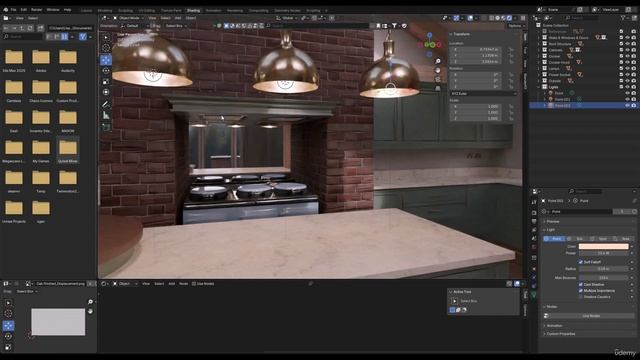Select the Cursor tool in the viewport toolbar

coord(106,48)
